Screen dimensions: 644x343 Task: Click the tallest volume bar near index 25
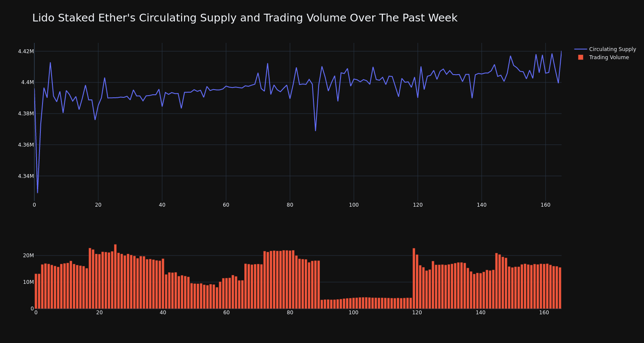pyautogui.click(x=115, y=277)
